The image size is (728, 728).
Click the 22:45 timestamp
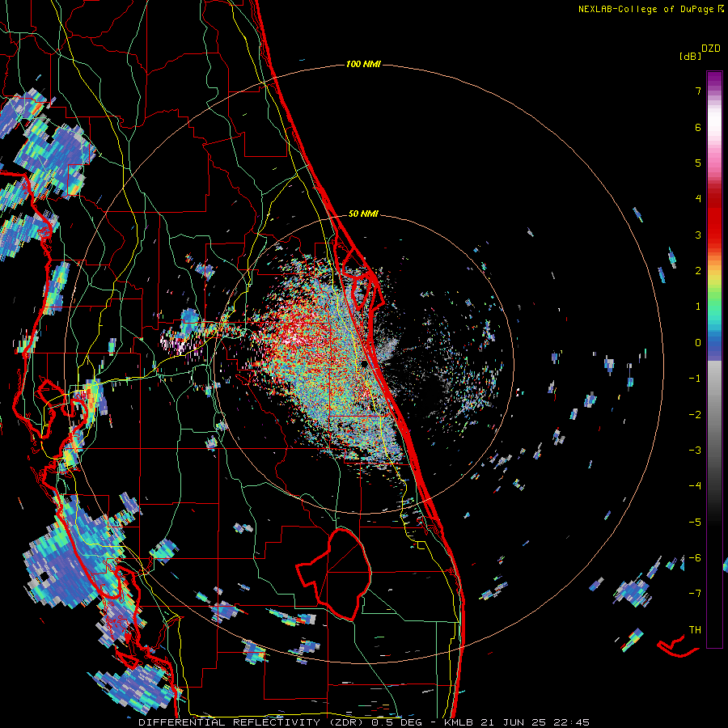571,722
